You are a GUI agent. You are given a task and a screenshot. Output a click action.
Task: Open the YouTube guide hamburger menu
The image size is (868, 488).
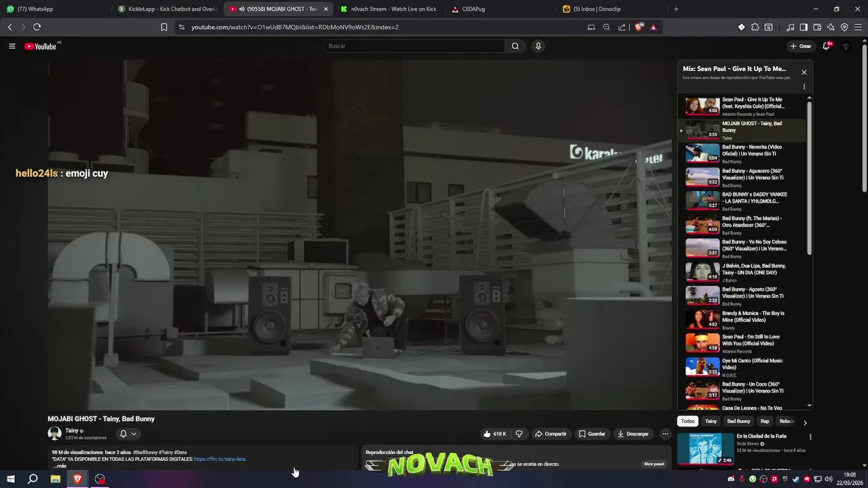12,46
